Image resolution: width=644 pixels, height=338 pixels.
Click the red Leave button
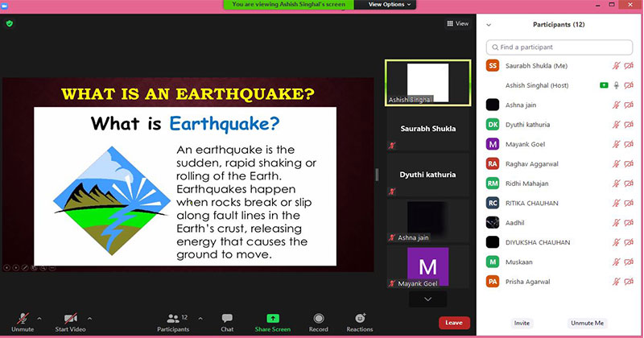(x=453, y=322)
